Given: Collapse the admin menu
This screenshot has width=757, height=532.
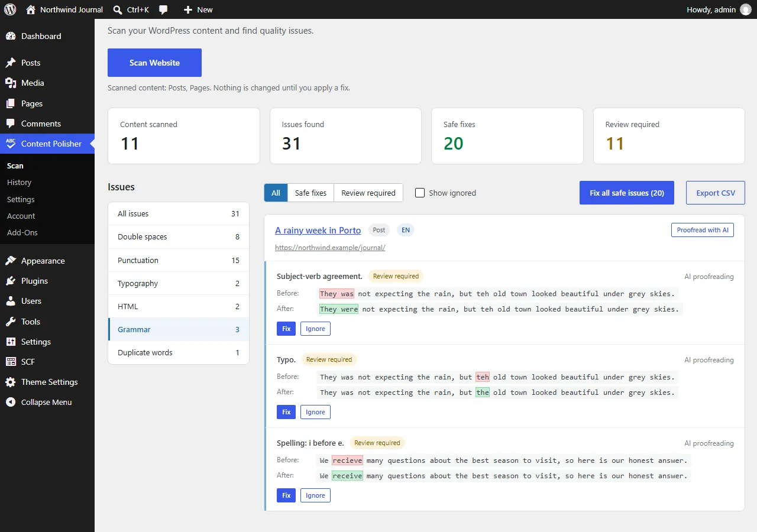Looking at the screenshot, I should (47, 402).
